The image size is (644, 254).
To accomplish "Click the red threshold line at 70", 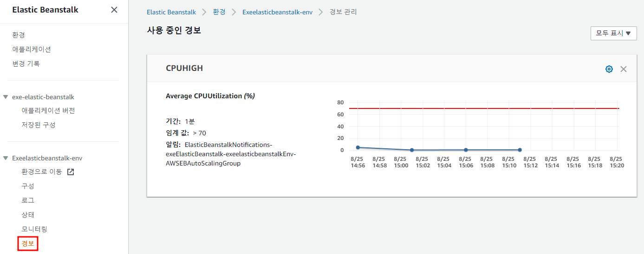I will click(x=484, y=108).
